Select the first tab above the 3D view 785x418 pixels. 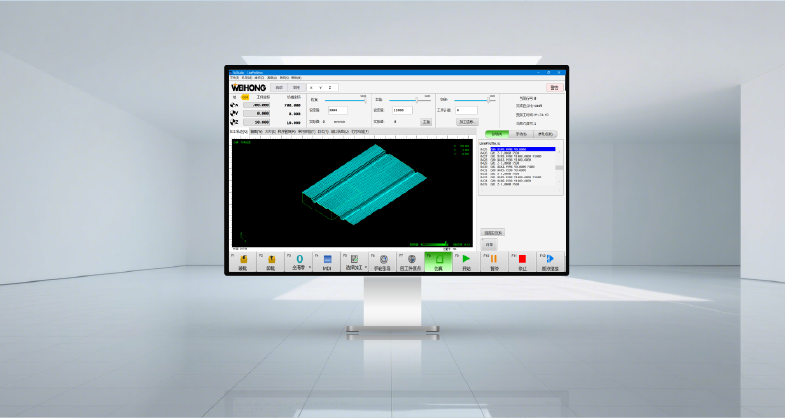pos(238,131)
